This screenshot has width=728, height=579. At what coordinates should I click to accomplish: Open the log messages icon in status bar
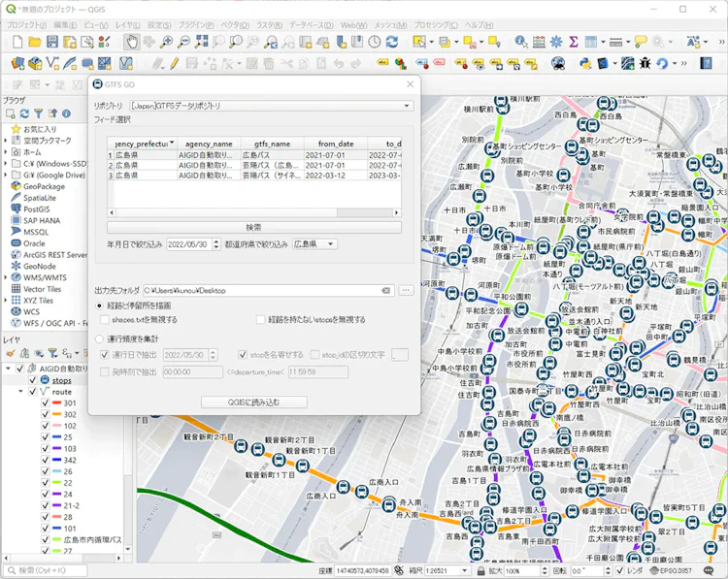pyautogui.click(x=709, y=570)
